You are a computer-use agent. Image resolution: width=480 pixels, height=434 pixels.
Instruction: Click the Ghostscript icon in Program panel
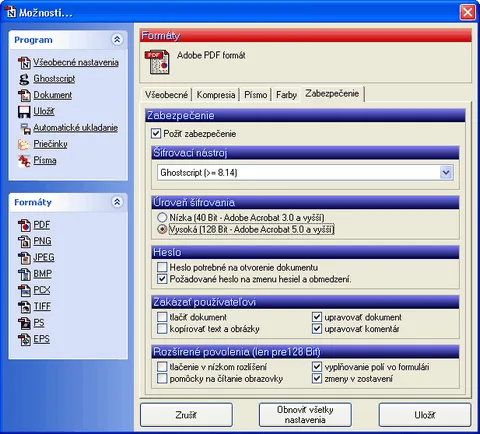pos(24,79)
